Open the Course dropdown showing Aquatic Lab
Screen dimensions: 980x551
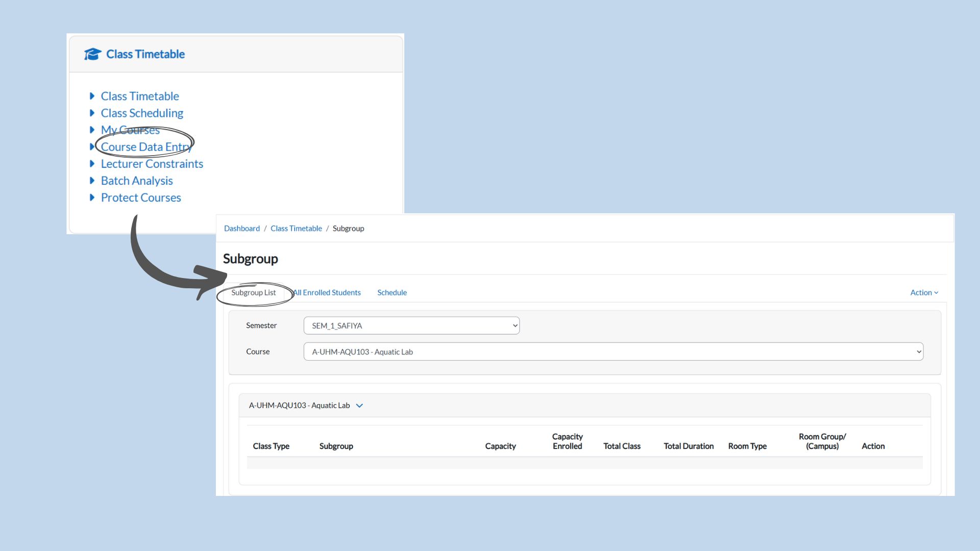pos(613,352)
